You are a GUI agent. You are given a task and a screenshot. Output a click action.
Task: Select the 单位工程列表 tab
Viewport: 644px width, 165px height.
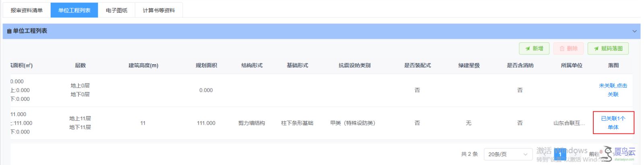click(x=74, y=10)
